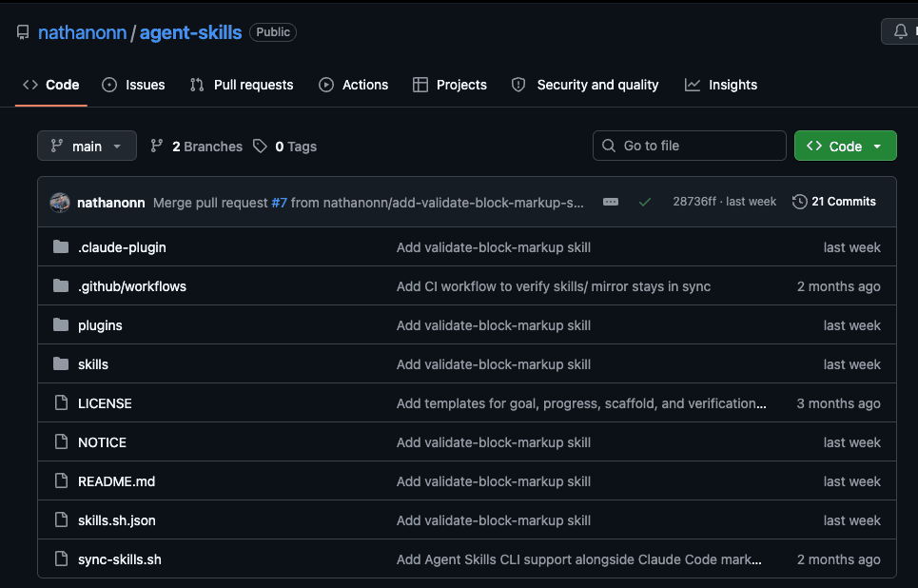Switch to the Projects tab
Viewport: 918px width, 588px height.
[x=450, y=85]
